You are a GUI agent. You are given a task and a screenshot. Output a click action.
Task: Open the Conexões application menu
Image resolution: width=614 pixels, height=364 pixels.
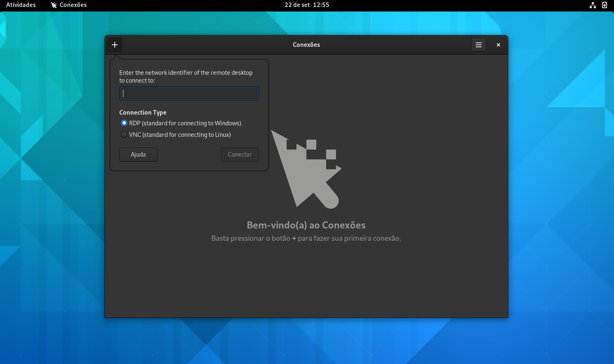click(x=68, y=5)
